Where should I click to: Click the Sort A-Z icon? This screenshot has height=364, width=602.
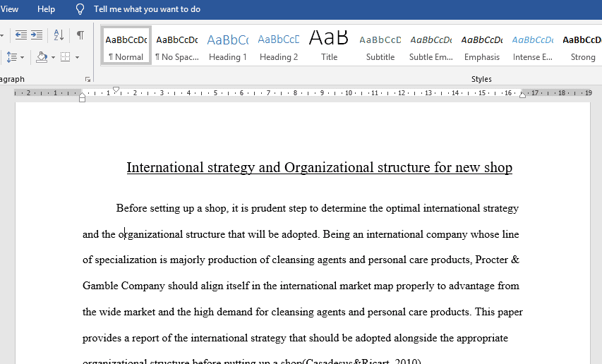click(x=59, y=35)
